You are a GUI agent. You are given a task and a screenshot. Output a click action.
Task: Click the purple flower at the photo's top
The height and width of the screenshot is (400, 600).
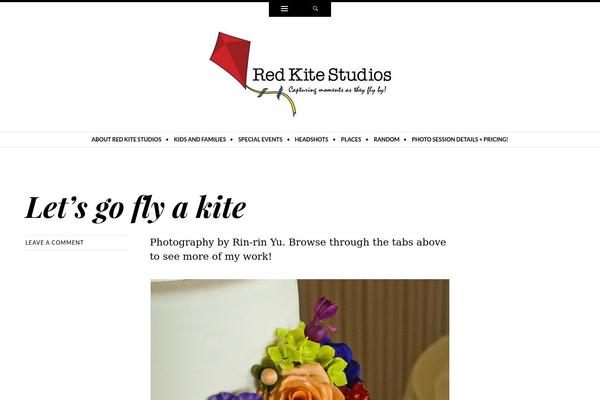click(x=322, y=314)
